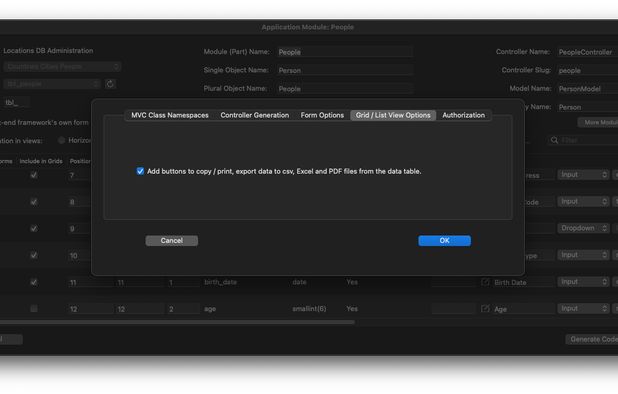
Task: Toggle Include in Grids for row 10
Action: tap(34, 255)
